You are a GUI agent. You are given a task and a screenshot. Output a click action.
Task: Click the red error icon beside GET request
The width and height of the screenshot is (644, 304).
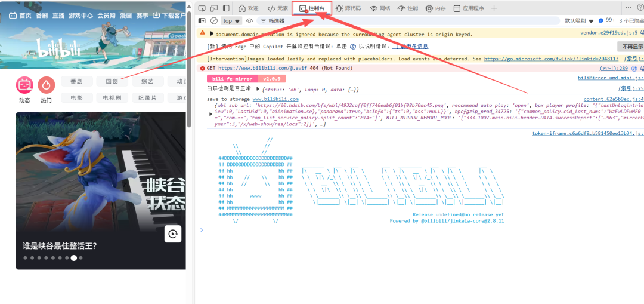click(202, 68)
